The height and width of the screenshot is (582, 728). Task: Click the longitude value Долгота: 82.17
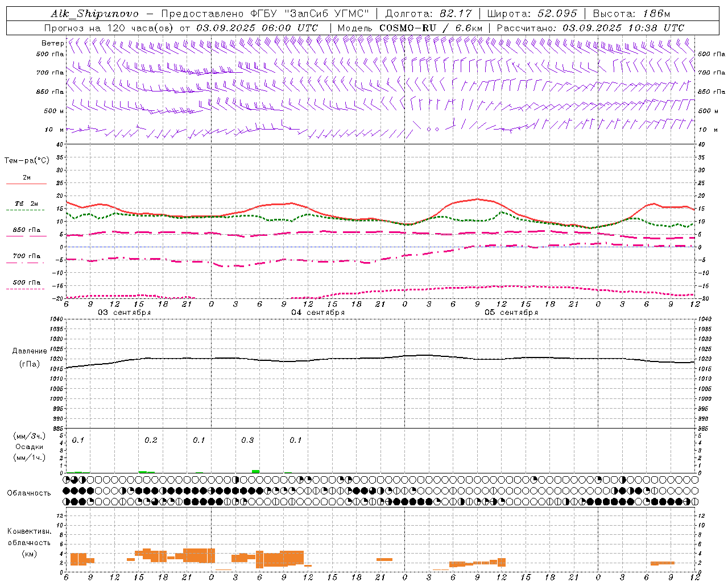[429, 14]
